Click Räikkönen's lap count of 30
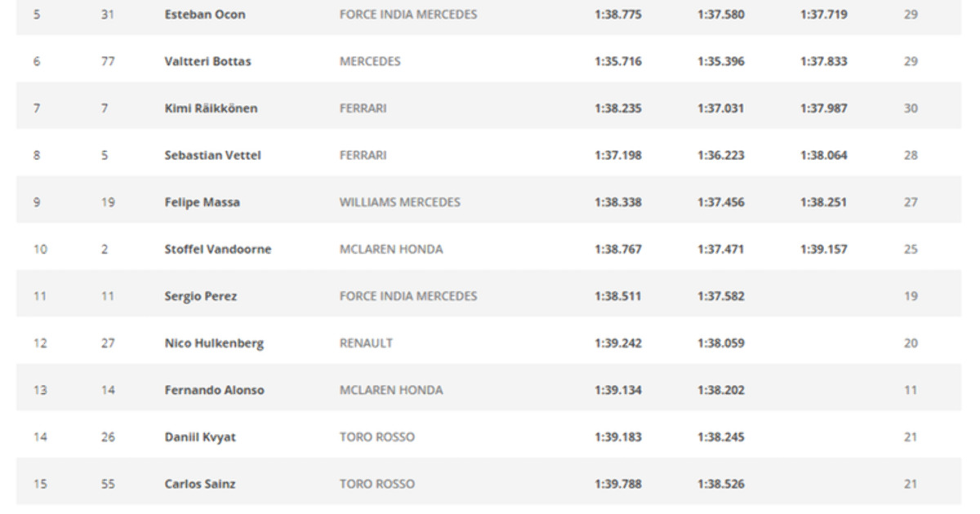The image size is (980, 514). [x=911, y=109]
